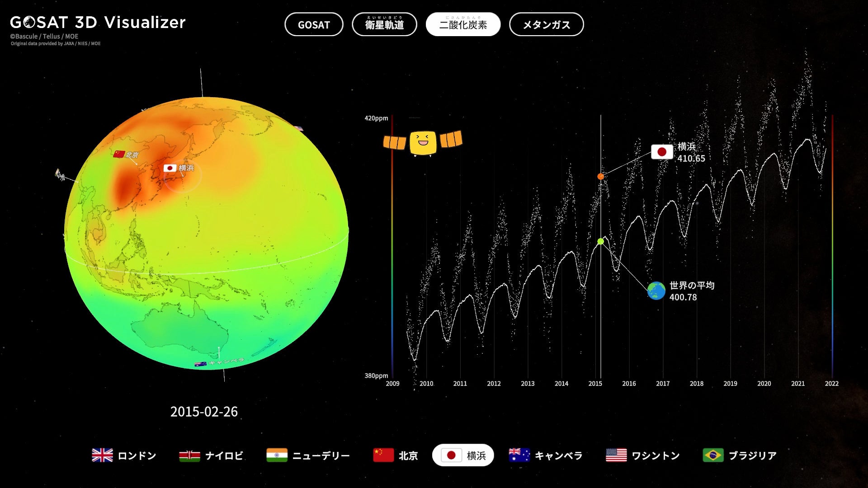Select the 北京 city option
The height and width of the screenshot is (488, 868).
tap(395, 455)
